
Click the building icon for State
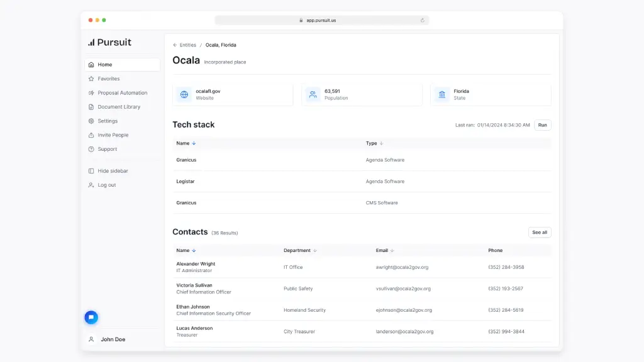click(x=442, y=94)
